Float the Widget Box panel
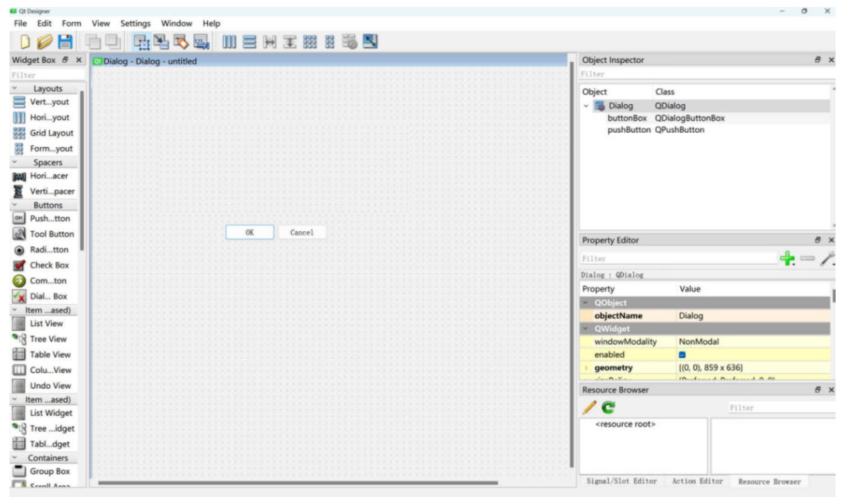The height and width of the screenshot is (504, 846). pos(65,60)
